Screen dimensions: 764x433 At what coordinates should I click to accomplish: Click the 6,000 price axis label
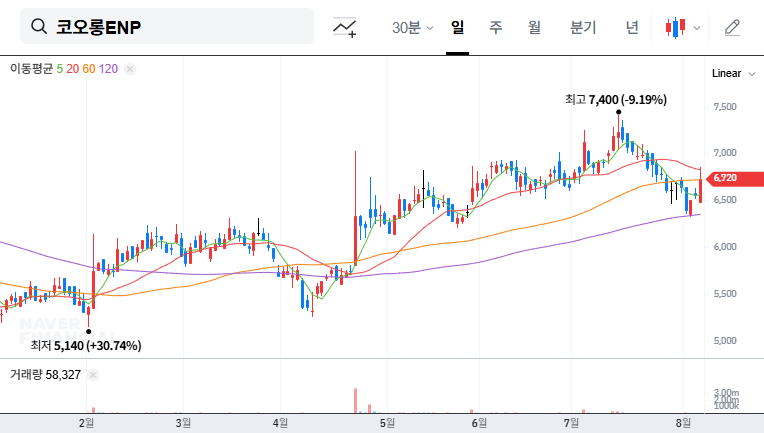tap(725, 247)
